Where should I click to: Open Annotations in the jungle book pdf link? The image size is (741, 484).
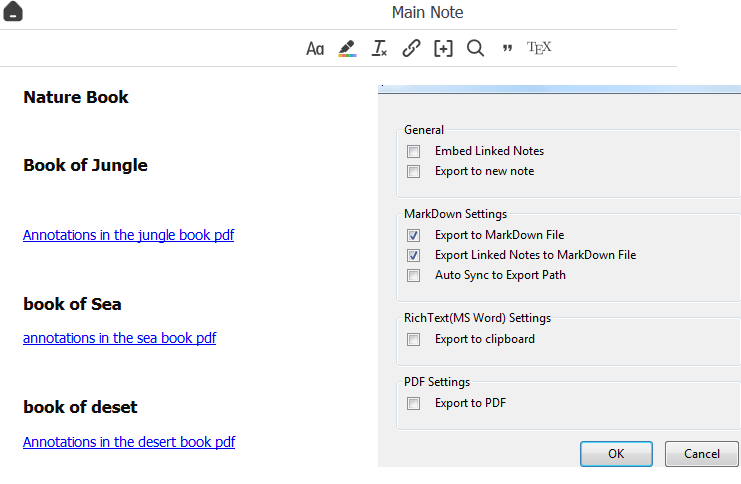(129, 235)
